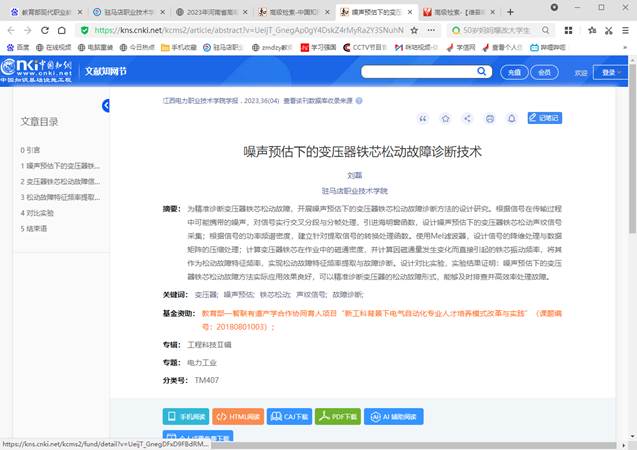Jump to outline section 4 对比实验
The width and height of the screenshot is (637, 450).
[x=37, y=213]
